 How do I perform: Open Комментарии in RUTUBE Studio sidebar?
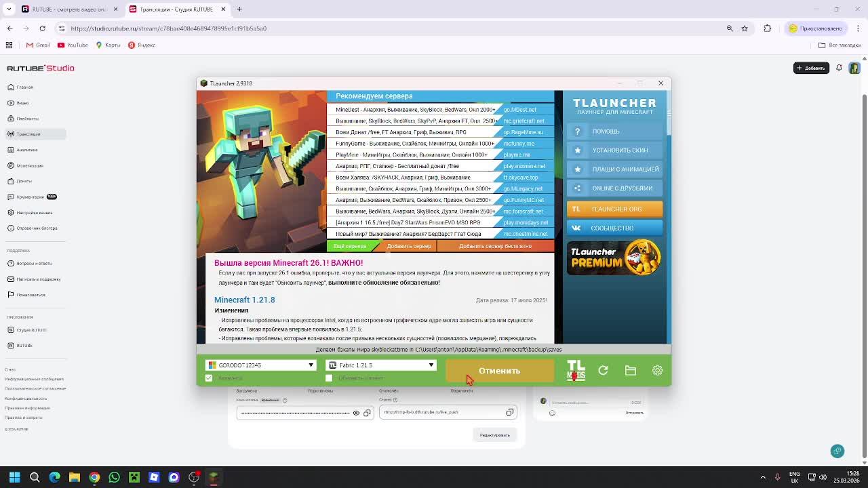click(x=32, y=197)
